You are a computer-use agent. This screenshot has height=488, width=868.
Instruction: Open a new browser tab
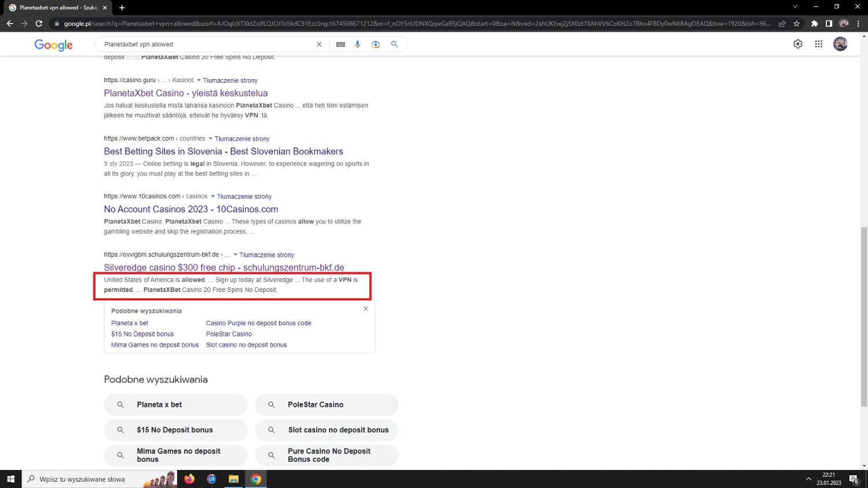[x=122, y=8]
